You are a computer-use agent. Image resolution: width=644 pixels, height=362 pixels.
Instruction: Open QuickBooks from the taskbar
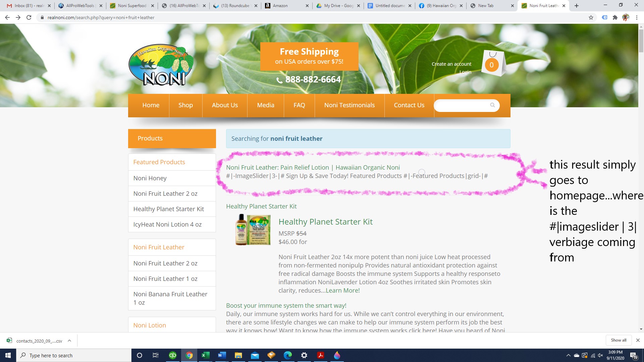tap(172, 355)
